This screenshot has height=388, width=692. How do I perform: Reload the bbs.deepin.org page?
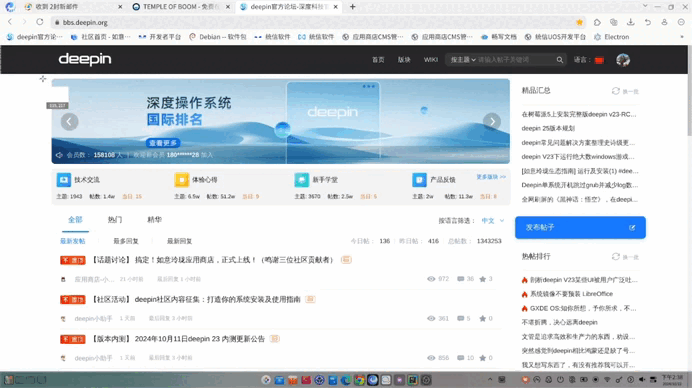click(x=40, y=22)
